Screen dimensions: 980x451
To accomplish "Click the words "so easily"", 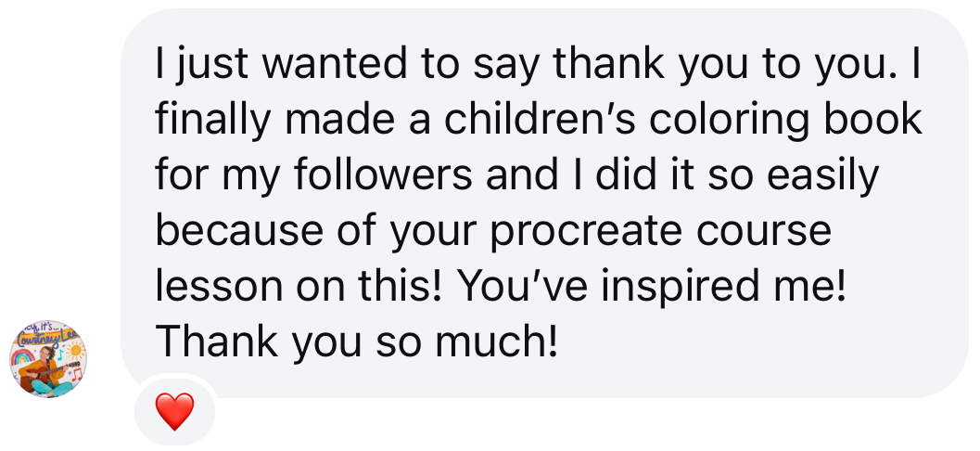I will click(793, 176).
